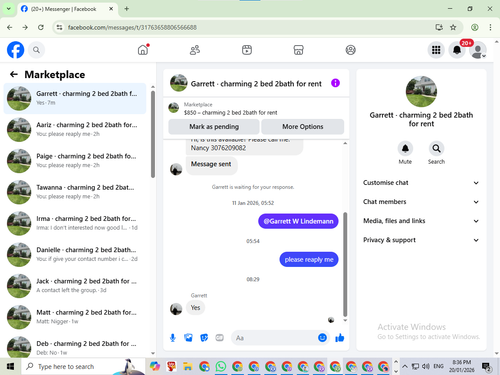Open the Facebook search magnifier
Image resolution: width=500 pixels, height=375 pixels.
pyautogui.click(x=36, y=50)
